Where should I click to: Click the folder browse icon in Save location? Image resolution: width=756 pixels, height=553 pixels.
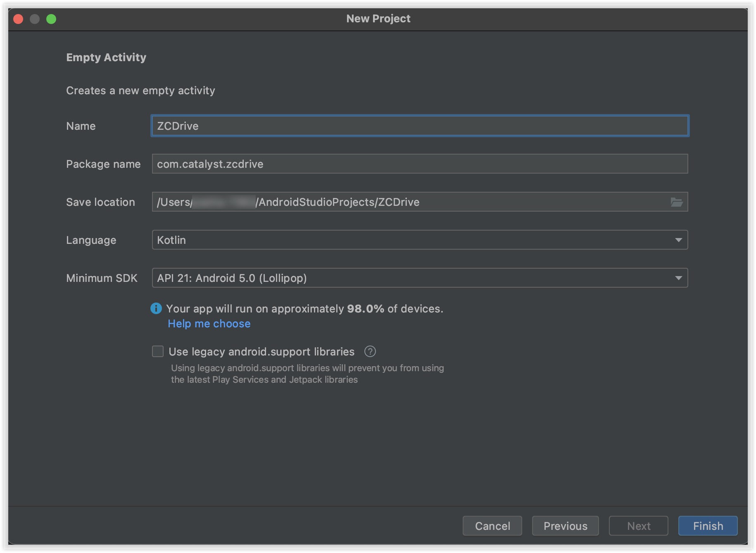pyautogui.click(x=676, y=202)
